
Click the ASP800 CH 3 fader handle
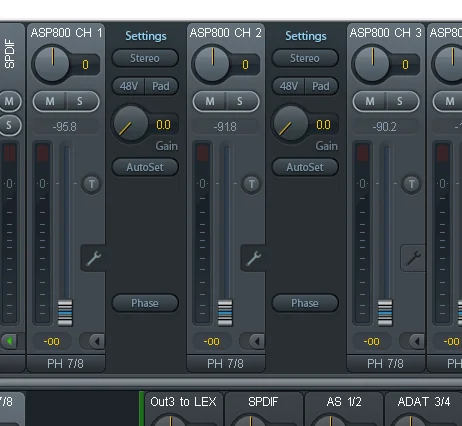tap(385, 312)
